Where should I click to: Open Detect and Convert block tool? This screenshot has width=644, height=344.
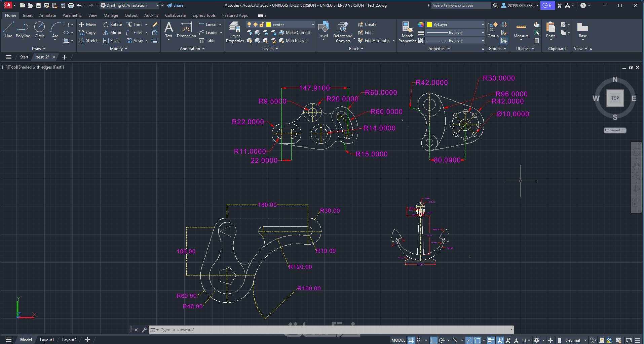pyautogui.click(x=343, y=32)
